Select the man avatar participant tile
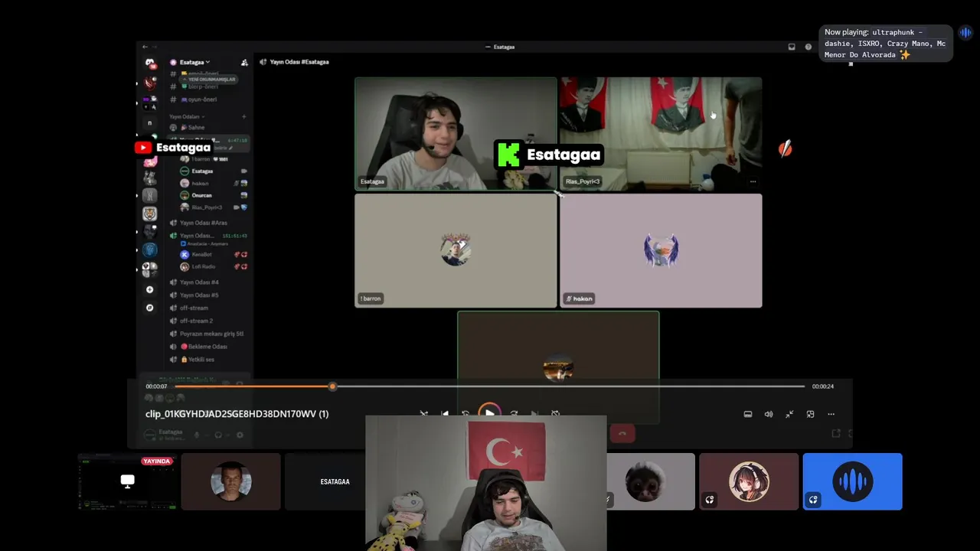The height and width of the screenshot is (551, 980). point(231,481)
